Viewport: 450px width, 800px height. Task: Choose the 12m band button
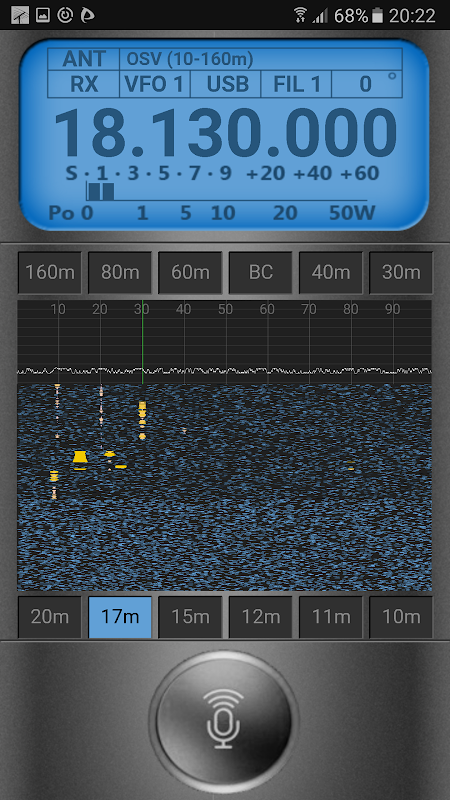coord(261,617)
